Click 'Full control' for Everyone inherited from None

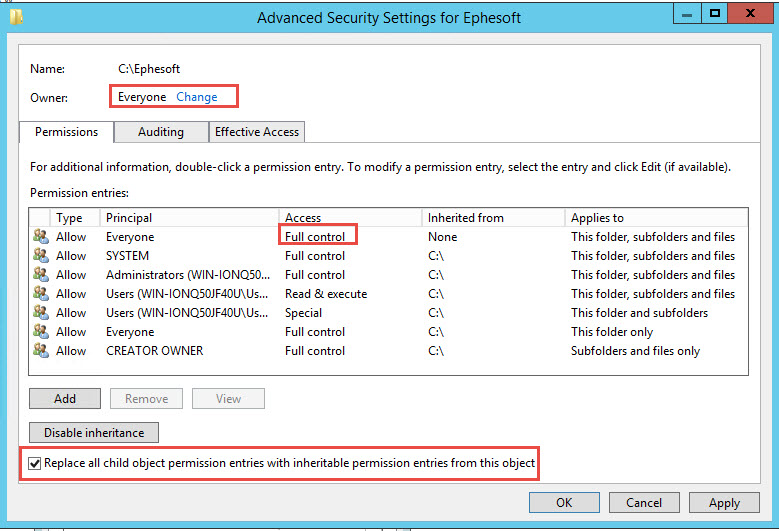[315, 237]
